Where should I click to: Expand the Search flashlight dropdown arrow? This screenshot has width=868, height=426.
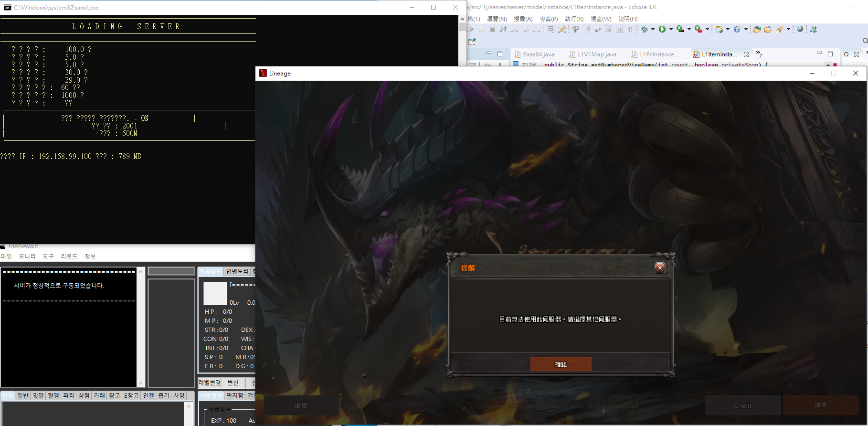(789, 29)
